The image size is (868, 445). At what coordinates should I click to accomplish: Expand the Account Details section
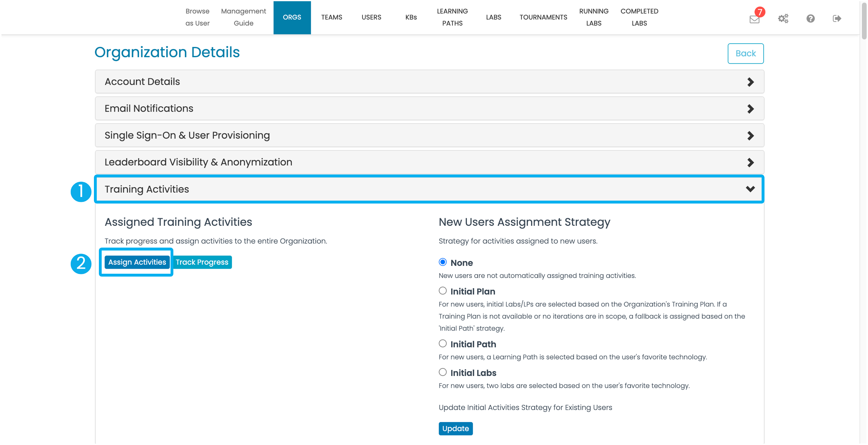coord(429,82)
